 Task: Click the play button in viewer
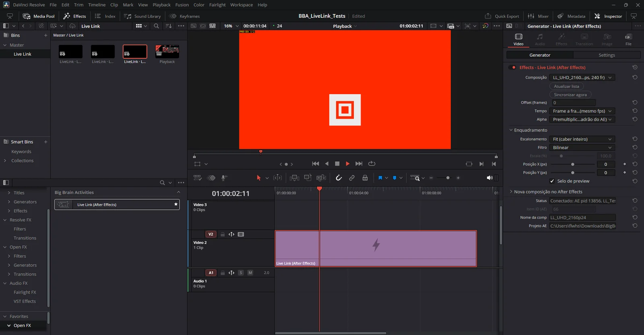click(x=348, y=164)
